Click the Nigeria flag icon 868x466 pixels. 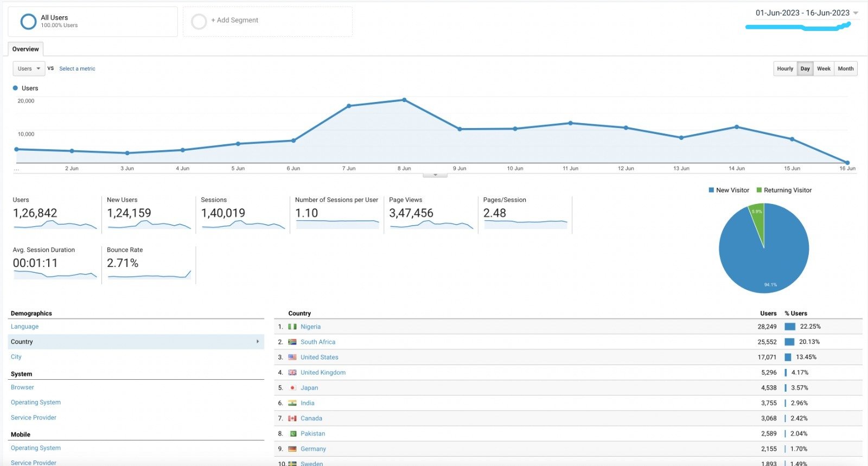[292, 327]
